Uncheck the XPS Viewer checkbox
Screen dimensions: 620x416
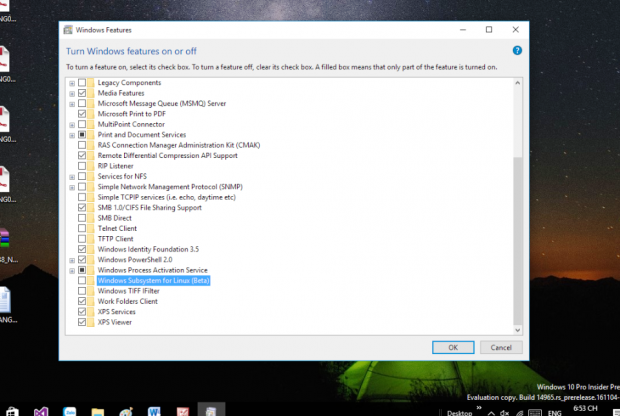coord(82,322)
